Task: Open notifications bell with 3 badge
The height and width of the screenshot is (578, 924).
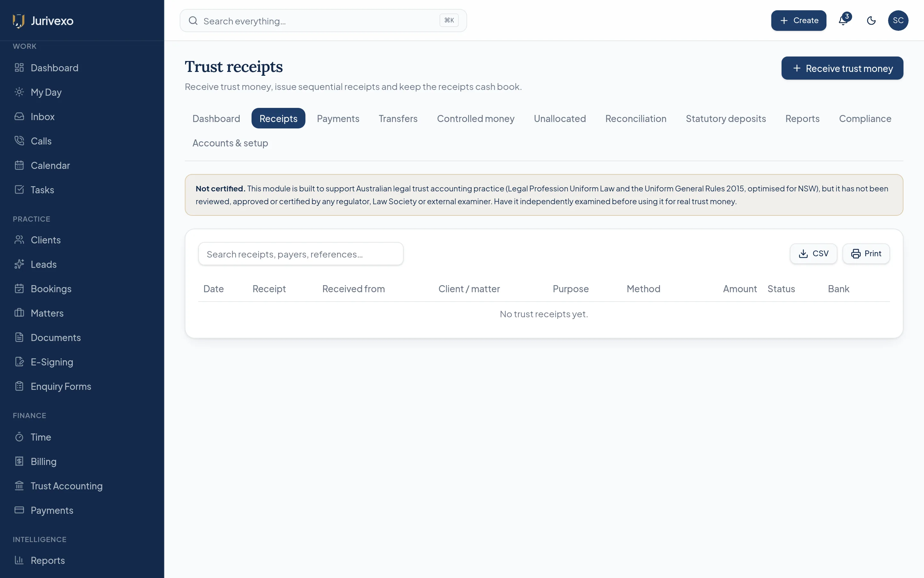Action: [x=843, y=20]
